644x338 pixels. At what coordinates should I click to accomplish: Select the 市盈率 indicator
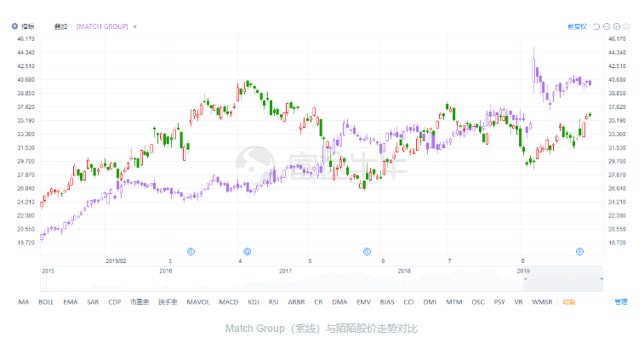point(140,301)
